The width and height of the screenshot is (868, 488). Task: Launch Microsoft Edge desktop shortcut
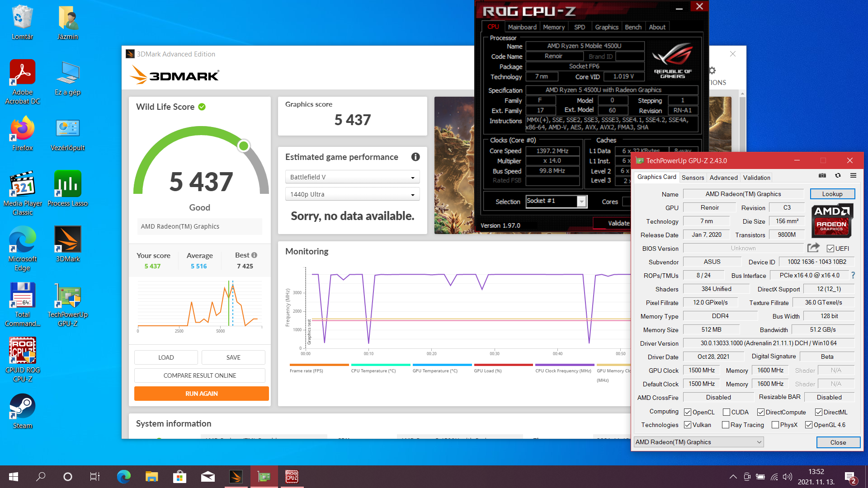point(22,249)
